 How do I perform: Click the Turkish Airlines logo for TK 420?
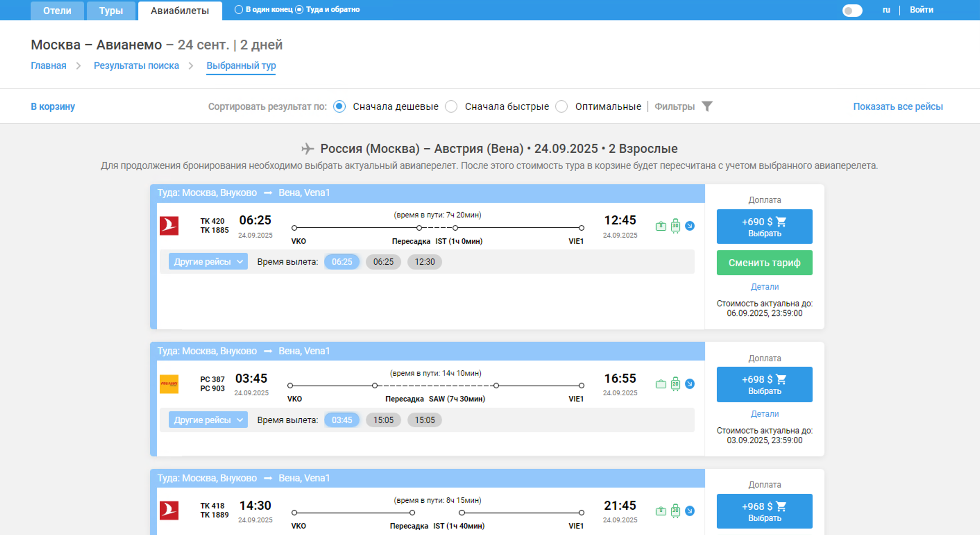(169, 226)
